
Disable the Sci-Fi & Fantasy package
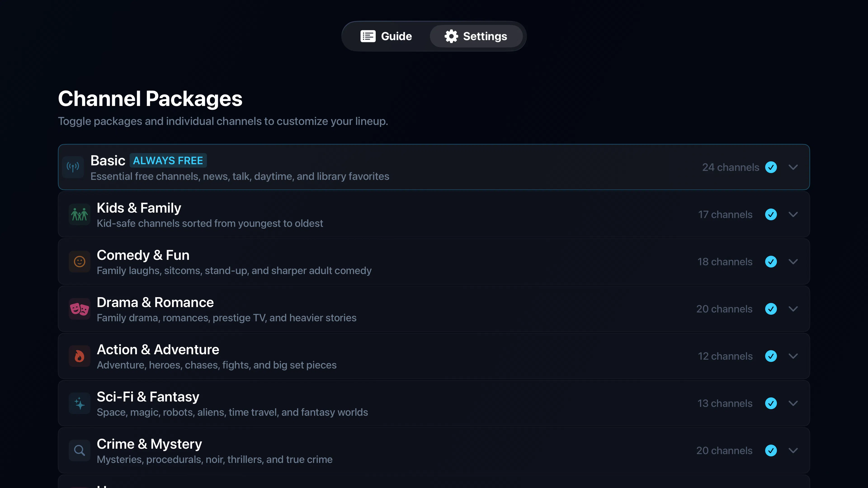point(771,403)
